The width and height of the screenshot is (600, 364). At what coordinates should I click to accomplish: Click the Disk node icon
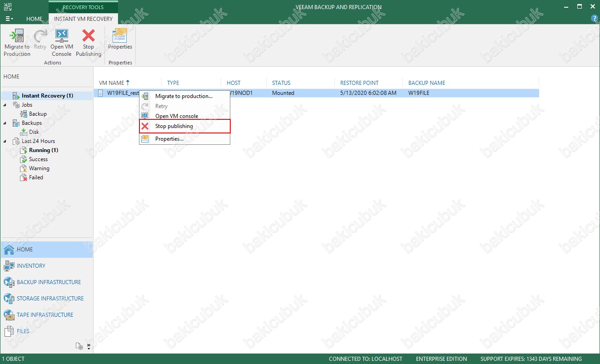pyautogui.click(x=24, y=132)
